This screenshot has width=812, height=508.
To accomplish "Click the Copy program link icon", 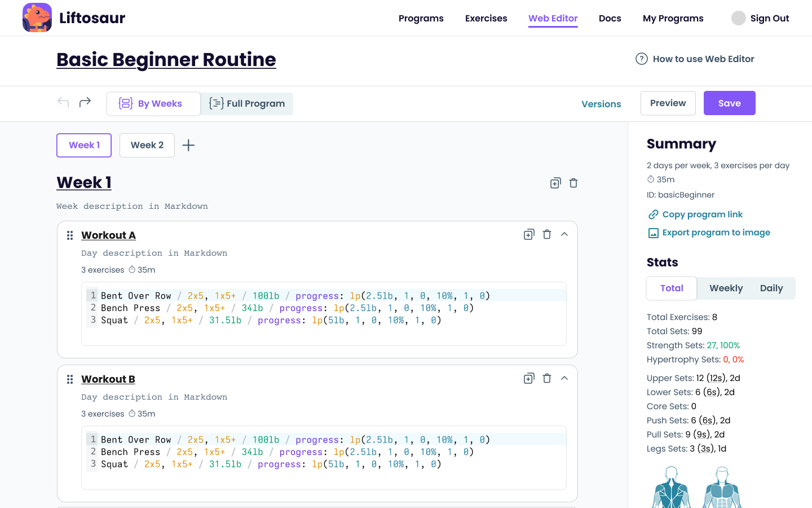I will click(x=653, y=214).
